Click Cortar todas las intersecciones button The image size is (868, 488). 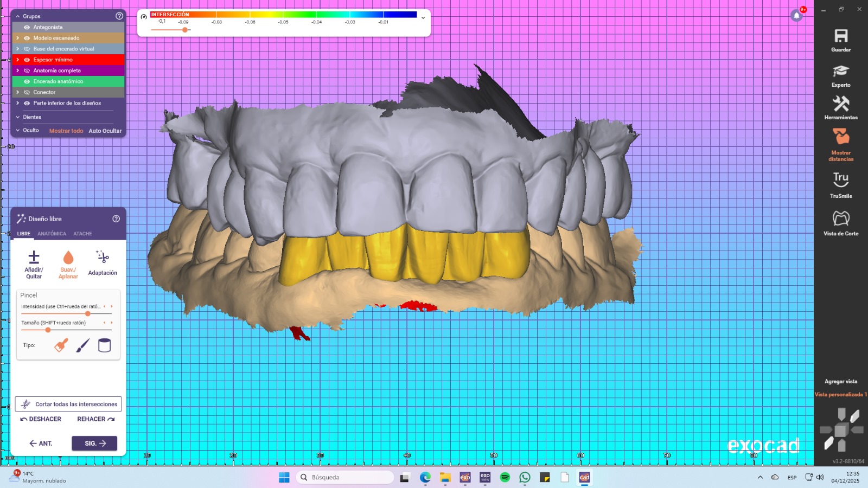[68, 404]
